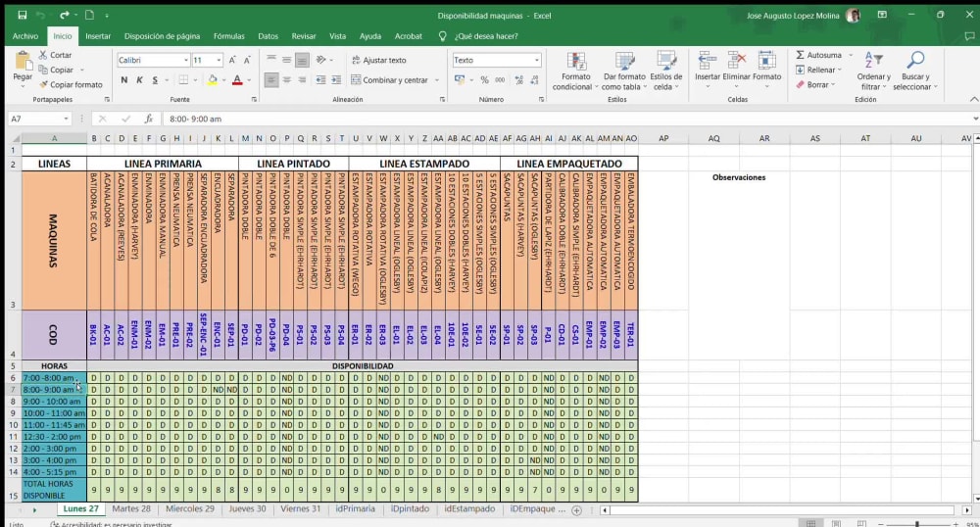Open Buscar y seleccionar menu
This screenshot has height=527, width=980.
[x=915, y=71]
